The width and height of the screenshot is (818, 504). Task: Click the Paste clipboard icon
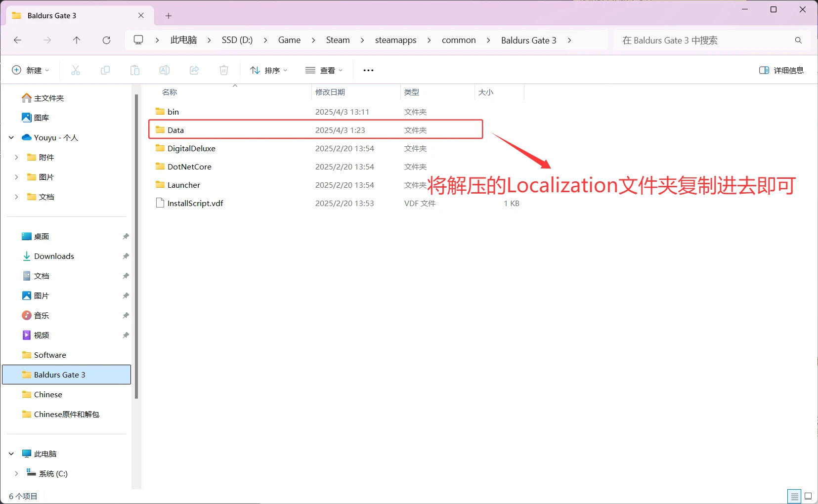coord(135,70)
